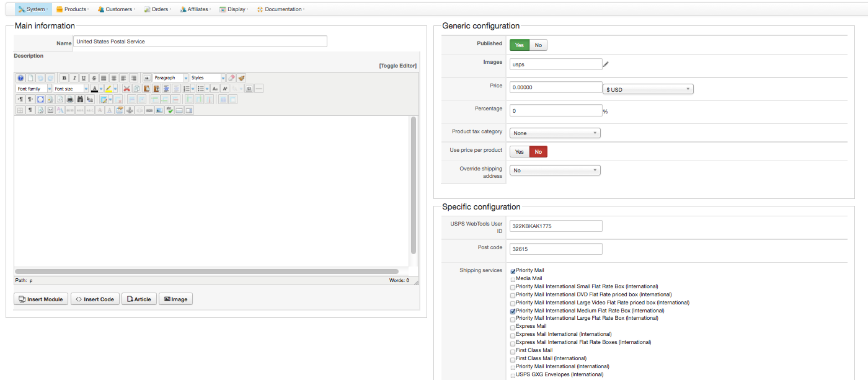
Task: Check USPS GXG Envelopes (International) checkbox
Action: point(513,376)
